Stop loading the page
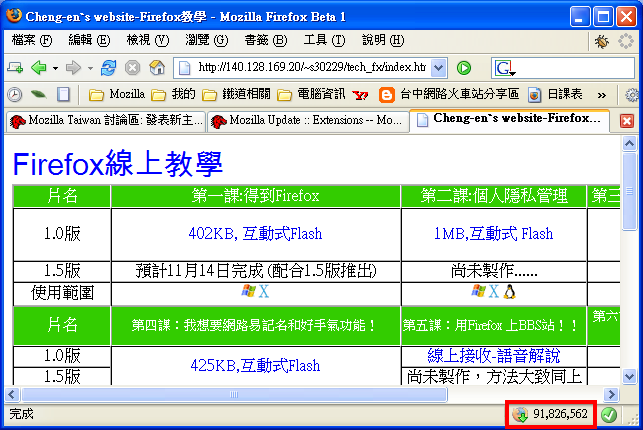Image resolution: width=643 pixels, height=430 pixels. (x=132, y=68)
